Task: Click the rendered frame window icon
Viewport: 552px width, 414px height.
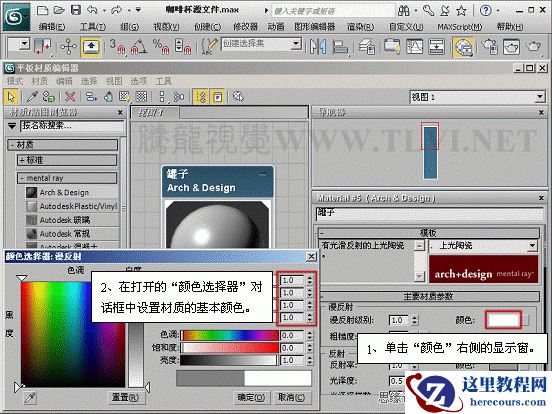Action: 511,47
